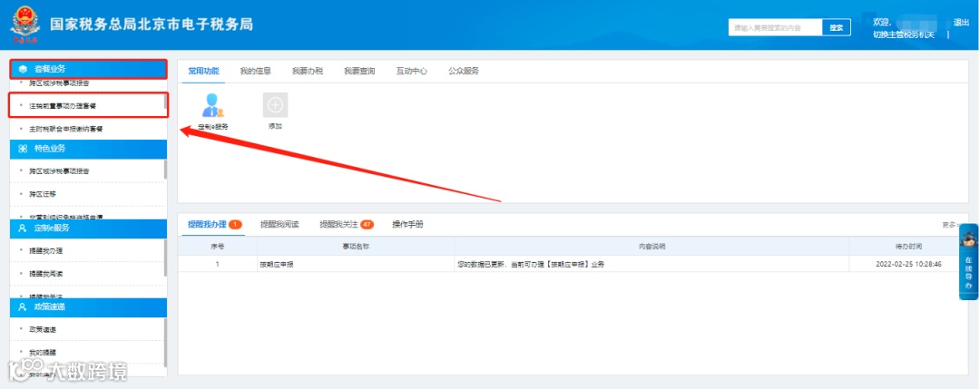Open the 定制e服务 shortcut icon
The width and height of the screenshot is (980, 389).
coord(212,105)
